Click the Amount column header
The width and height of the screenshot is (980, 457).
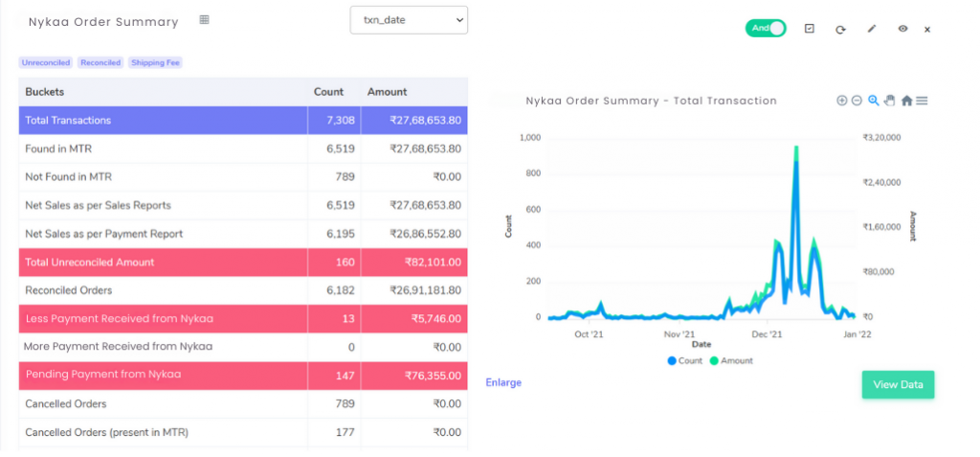tap(387, 92)
